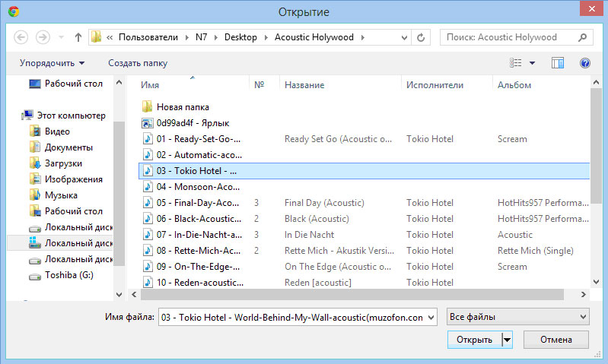Click the Back navigation arrow
Image resolution: width=608 pixels, height=364 pixels.
point(21,37)
